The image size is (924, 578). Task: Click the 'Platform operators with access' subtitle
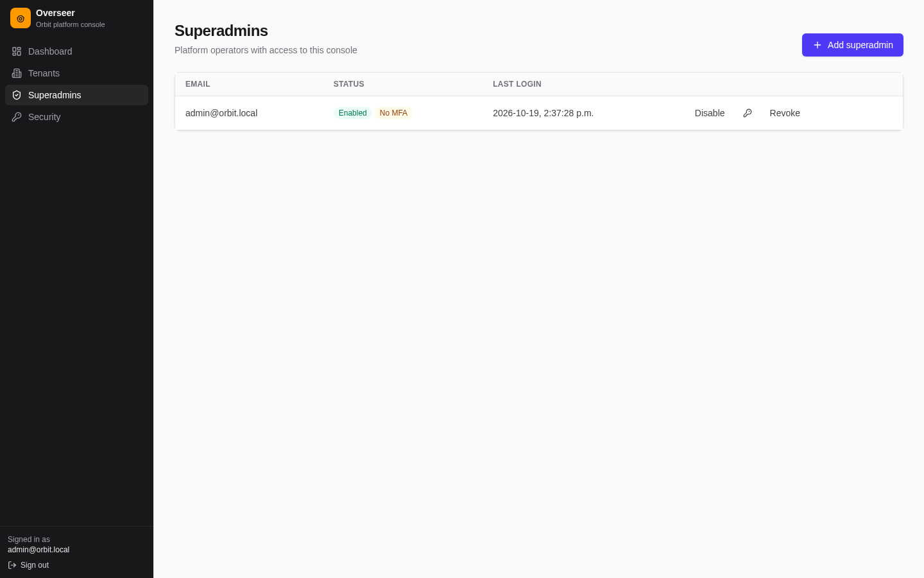tap(266, 50)
